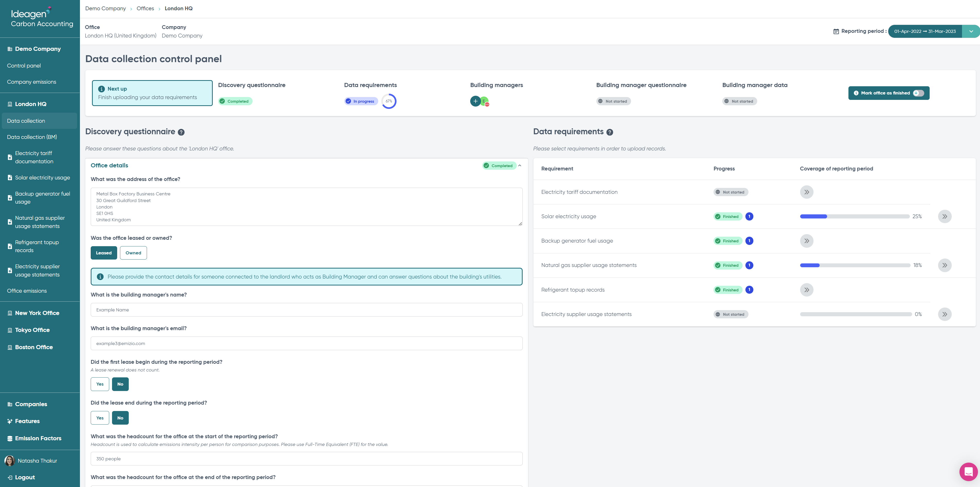Select Owned for office ownership

[x=133, y=253]
